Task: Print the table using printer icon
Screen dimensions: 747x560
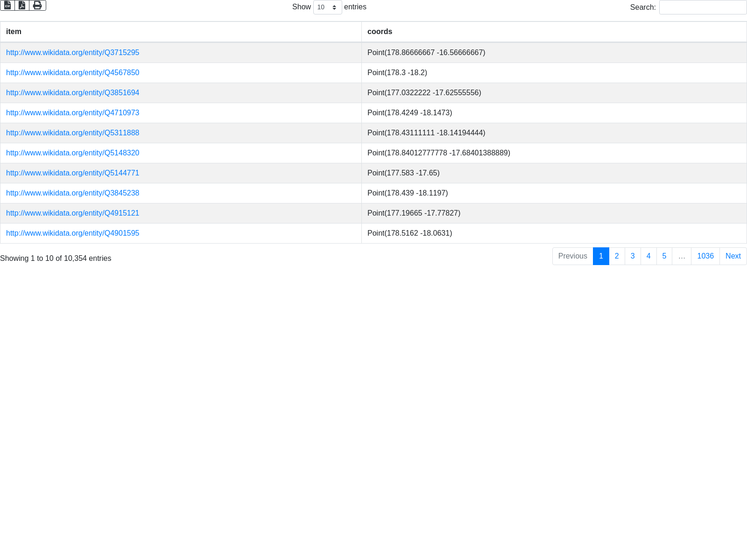Action: 37,5
